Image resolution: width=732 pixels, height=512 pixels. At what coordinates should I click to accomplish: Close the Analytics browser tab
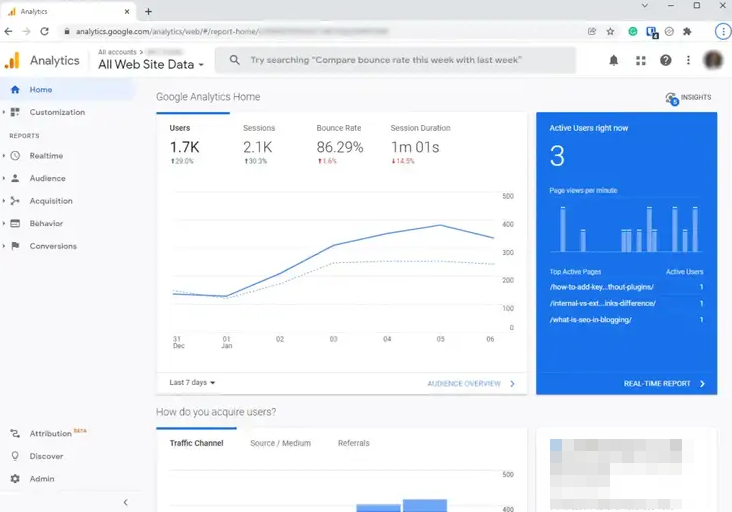(127, 12)
